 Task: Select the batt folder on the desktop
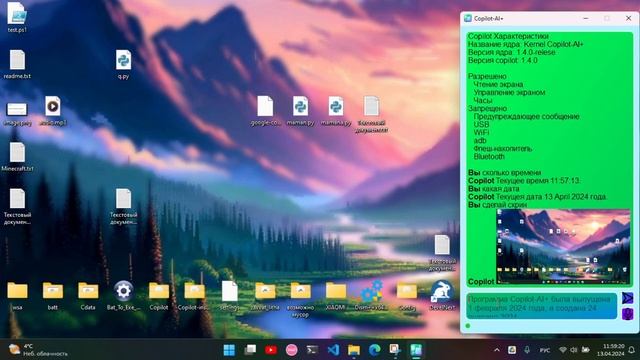pos(53,296)
